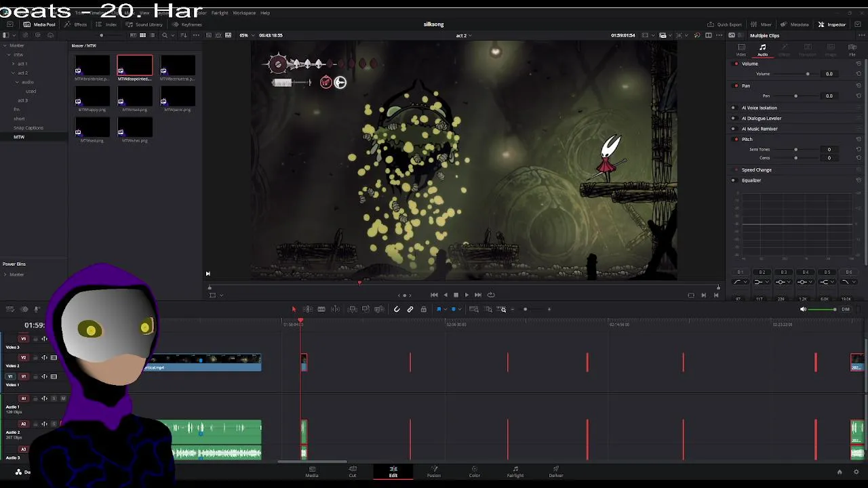Toggle the Volume enable switch
The width and height of the screenshot is (868, 488).
pyautogui.click(x=736, y=64)
